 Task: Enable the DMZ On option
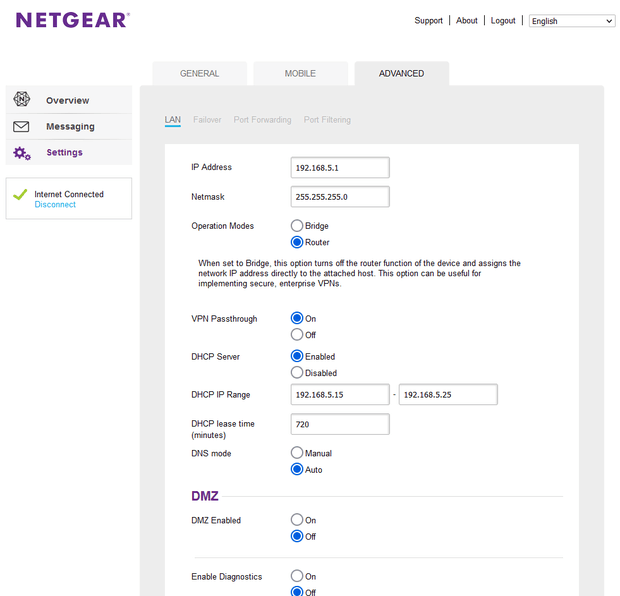pyautogui.click(x=297, y=520)
